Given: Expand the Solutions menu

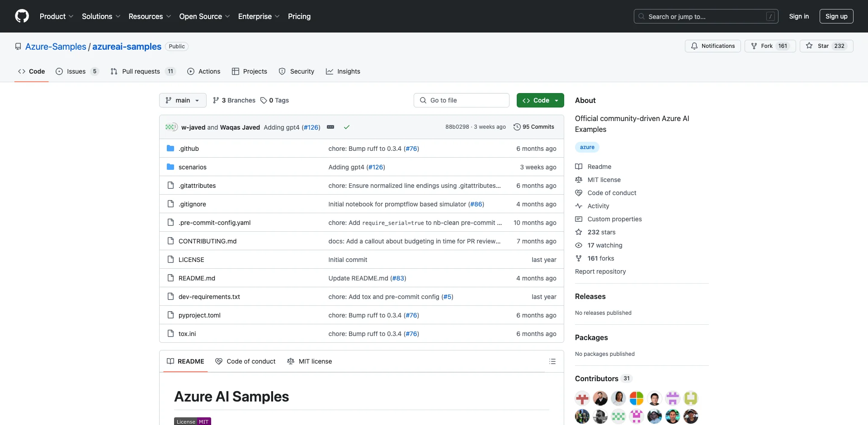Looking at the screenshot, I should [x=101, y=16].
